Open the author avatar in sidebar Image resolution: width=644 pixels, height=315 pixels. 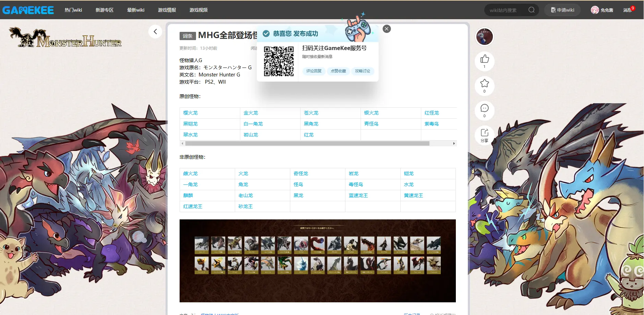coord(484,37)
